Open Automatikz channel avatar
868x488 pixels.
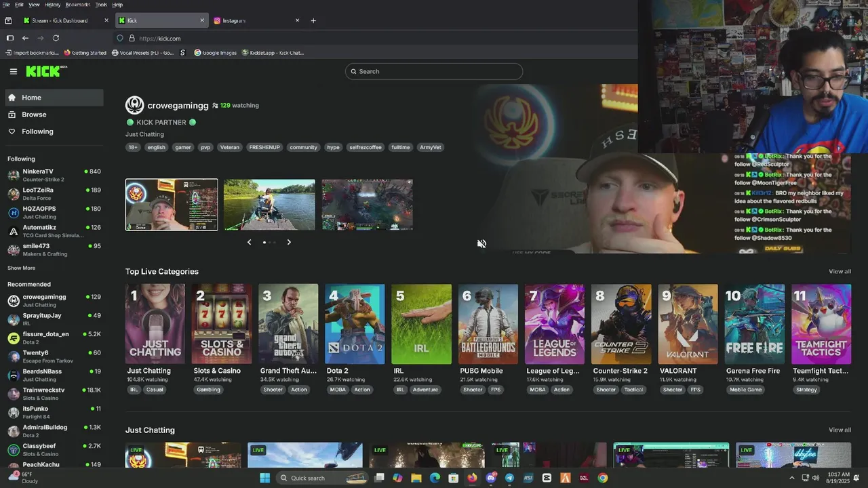click(x=14, y=231)
